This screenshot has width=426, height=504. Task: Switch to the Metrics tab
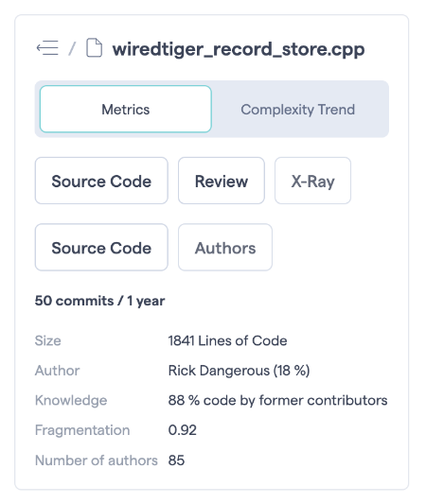[126, 109]
